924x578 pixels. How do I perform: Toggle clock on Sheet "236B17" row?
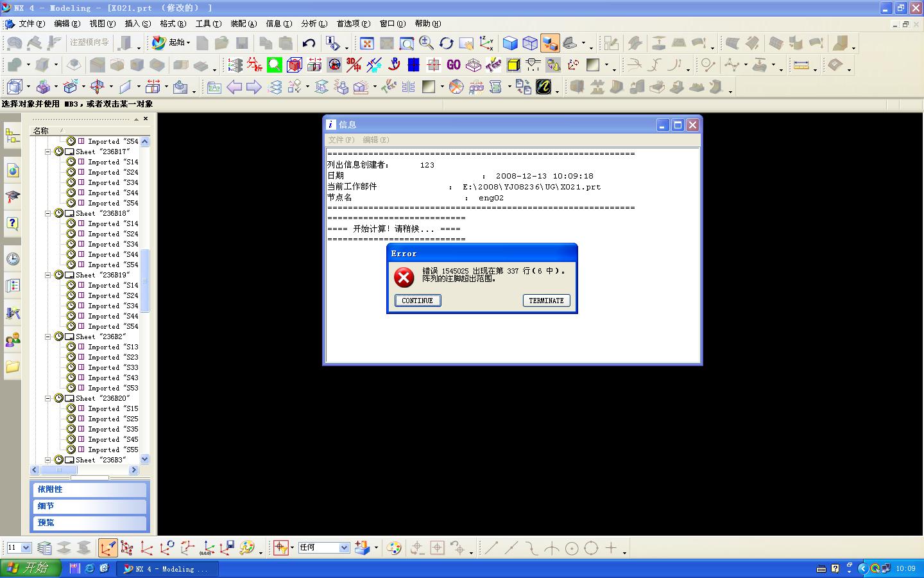[x=58, y=152]
